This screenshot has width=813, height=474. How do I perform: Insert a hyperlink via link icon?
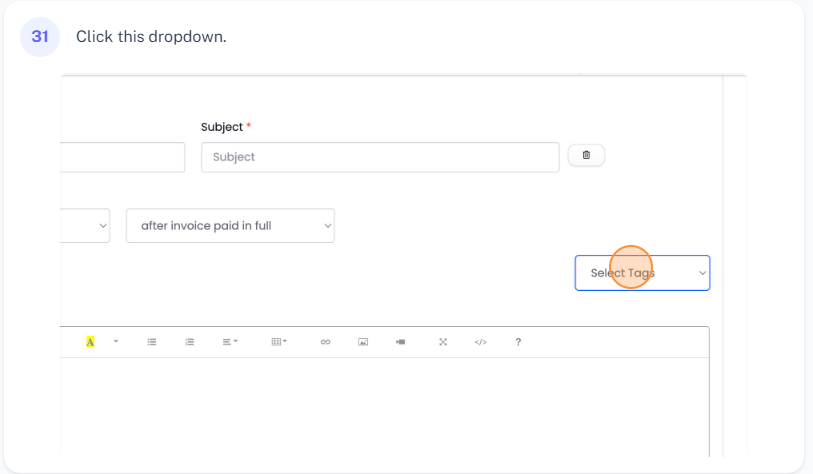coord(325,342)
